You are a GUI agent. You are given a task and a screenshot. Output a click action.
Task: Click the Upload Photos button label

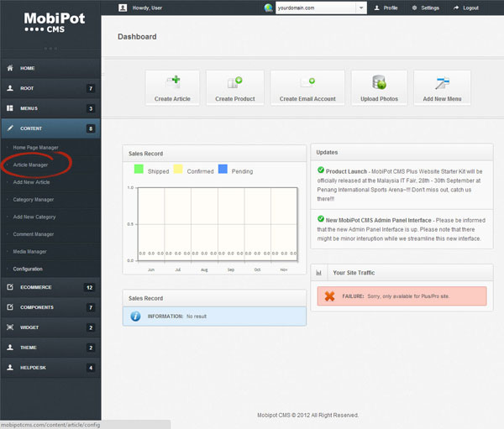pyautogui.click(x=380, y=99)
